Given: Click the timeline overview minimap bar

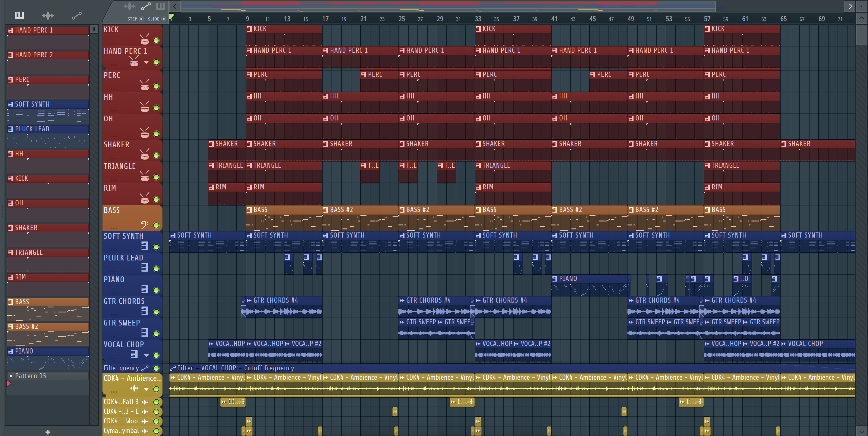Looking at the screenshot, I should click(x=448, y=6).
